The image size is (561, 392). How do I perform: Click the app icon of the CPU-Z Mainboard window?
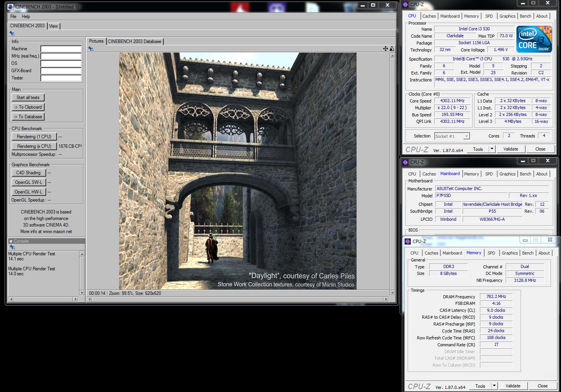tap(405, 162)
